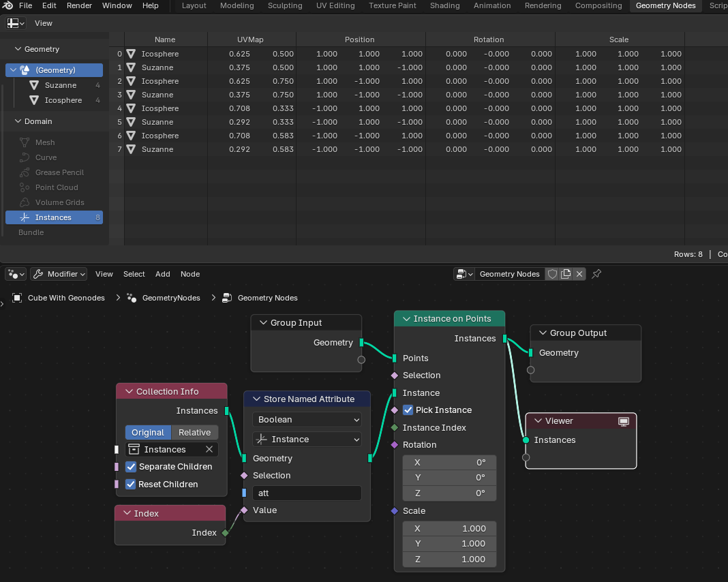Image resolution: width=728 pixels, height=582 pixels.
Task: Open the Instance domain dropdown
Action: click(x=307, y=439)
